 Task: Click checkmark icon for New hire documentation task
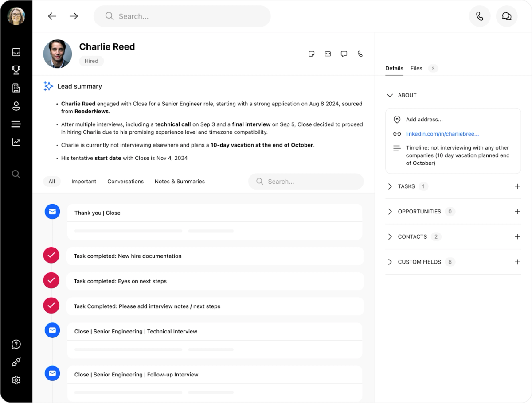tap(51, 255)
